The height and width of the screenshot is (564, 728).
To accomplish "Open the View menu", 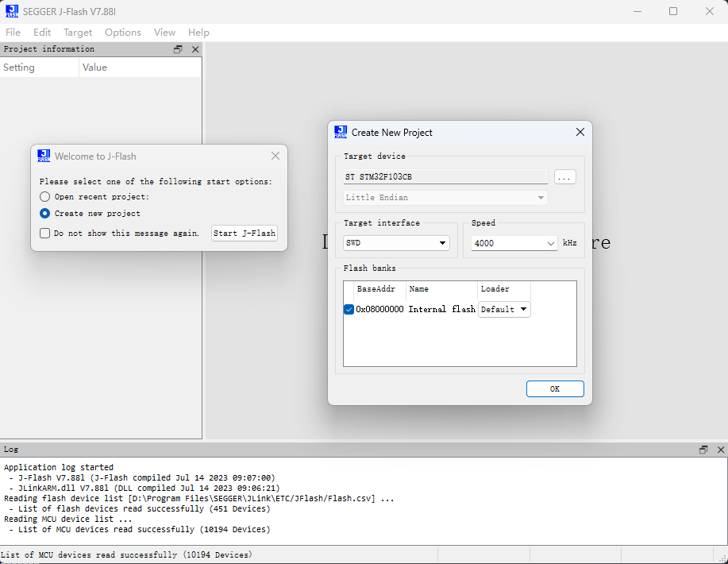I will 165,33.
